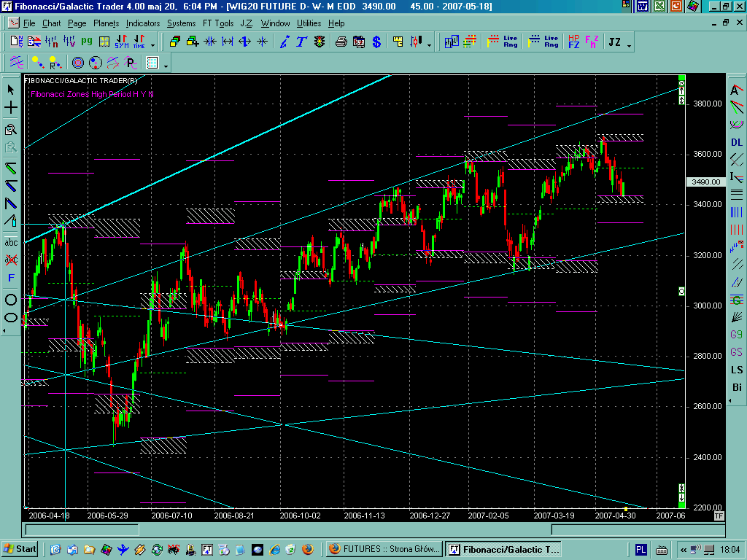747x560 pixels.
Task: Toggle the DL tool in right sidebar
Action: [737, 142]
